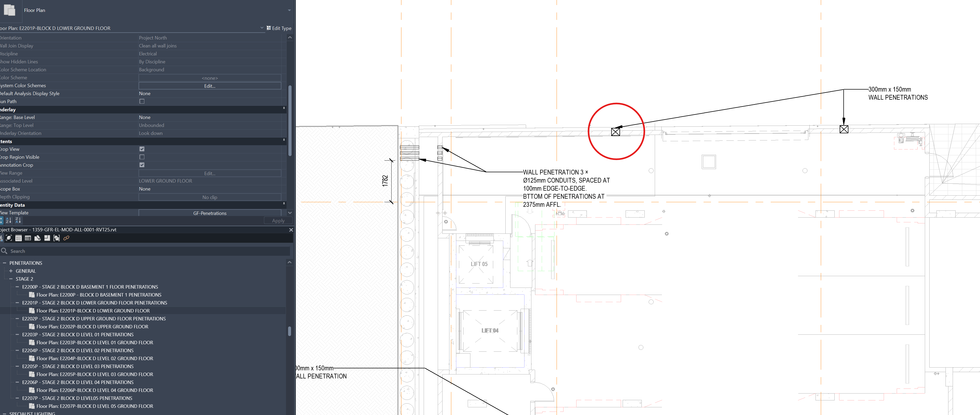Click floor plan icon of E2207P Level 05
Viewport: 980px width, 415px height.
coord(32,406)
